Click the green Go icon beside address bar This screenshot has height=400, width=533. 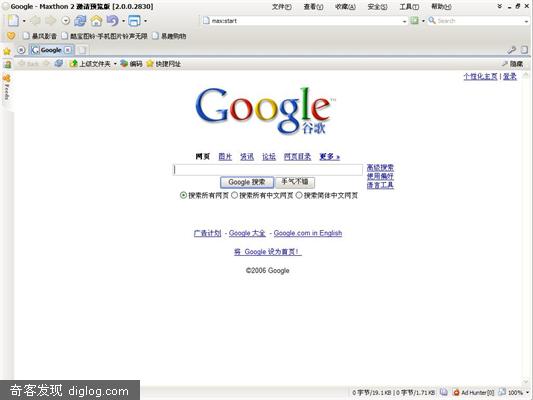pos(414,21)
